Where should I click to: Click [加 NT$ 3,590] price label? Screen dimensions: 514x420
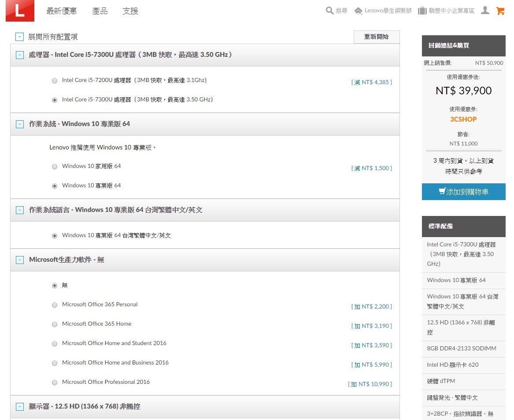[371, 345]
